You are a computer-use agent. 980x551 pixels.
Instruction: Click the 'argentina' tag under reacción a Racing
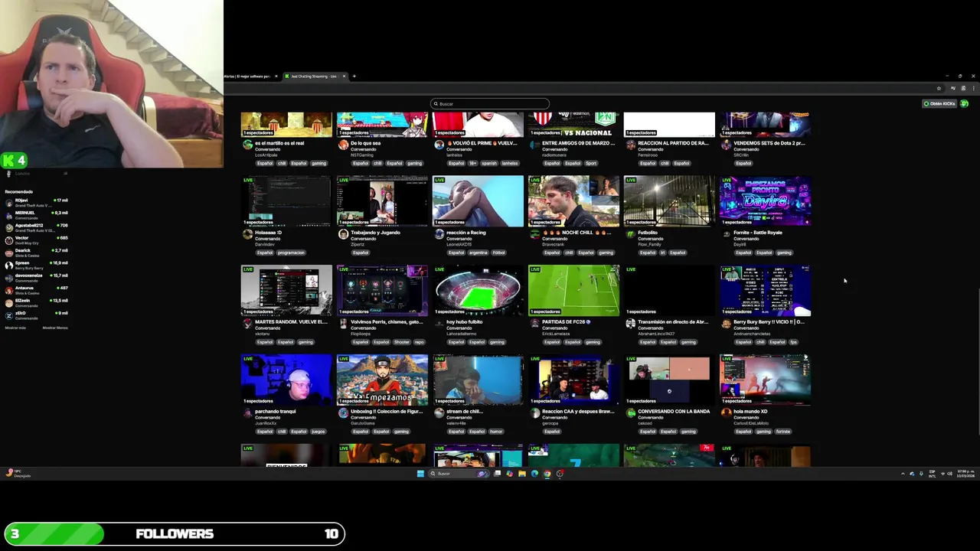pyautogui.click(x=478, y=253)
